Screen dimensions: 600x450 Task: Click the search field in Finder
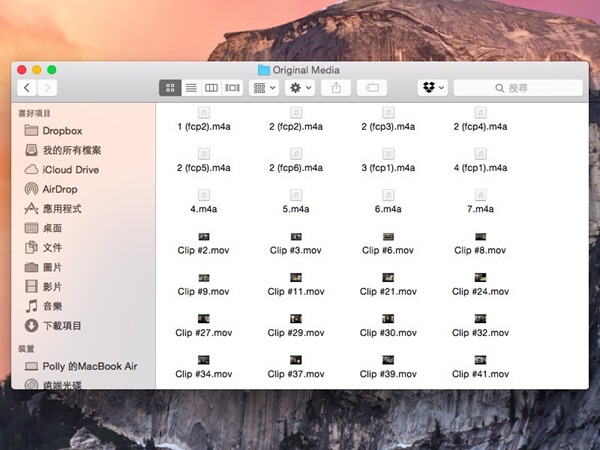[x=518, y=88]
